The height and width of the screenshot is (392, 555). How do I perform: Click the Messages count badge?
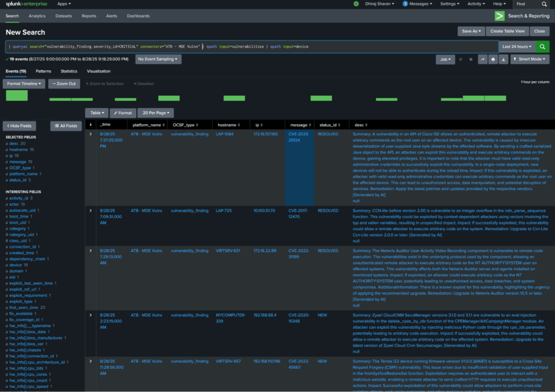tap(405, 4)
